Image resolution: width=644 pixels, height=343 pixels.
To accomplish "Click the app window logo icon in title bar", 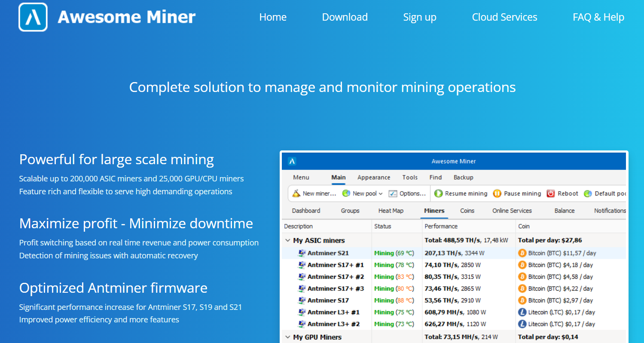I will [292, 161].
